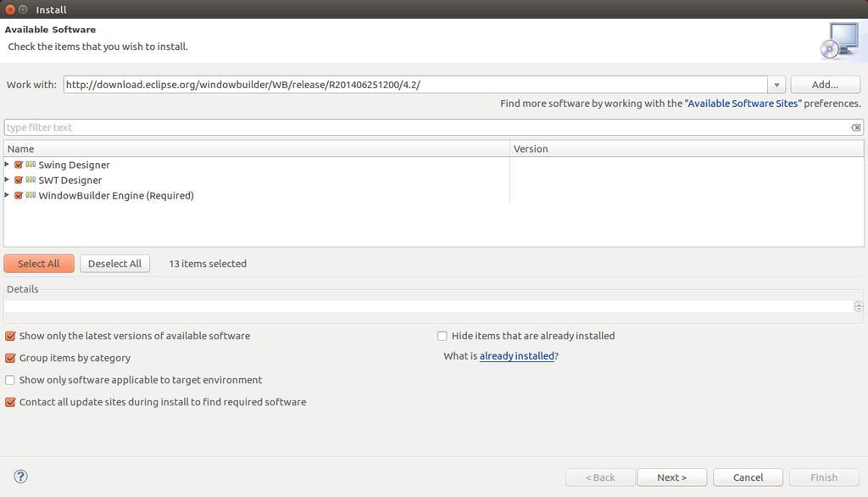
Task: Click the Next > button
Action: coord(671,477)
